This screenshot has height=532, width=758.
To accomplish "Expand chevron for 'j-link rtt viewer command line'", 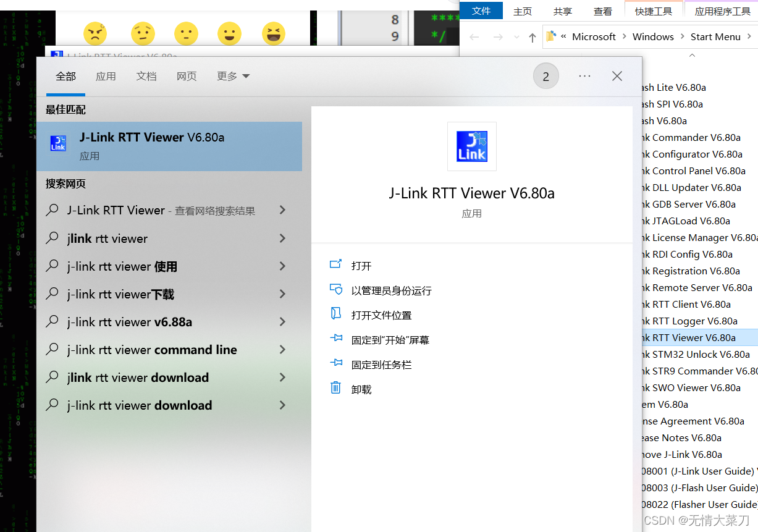I will (283, 349).
